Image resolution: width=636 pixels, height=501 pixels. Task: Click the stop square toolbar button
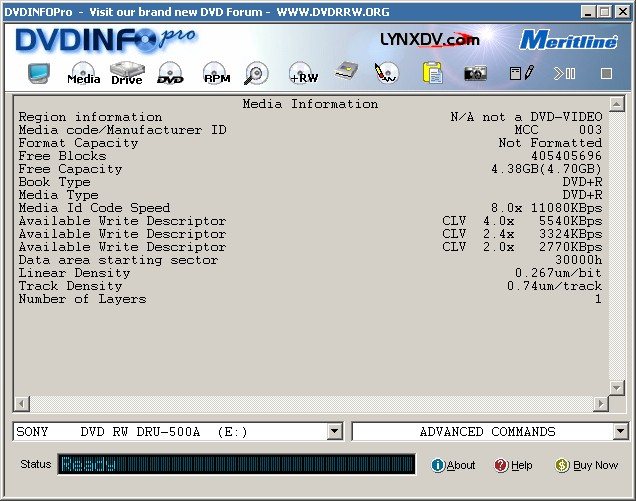click(x=606, y=73)
